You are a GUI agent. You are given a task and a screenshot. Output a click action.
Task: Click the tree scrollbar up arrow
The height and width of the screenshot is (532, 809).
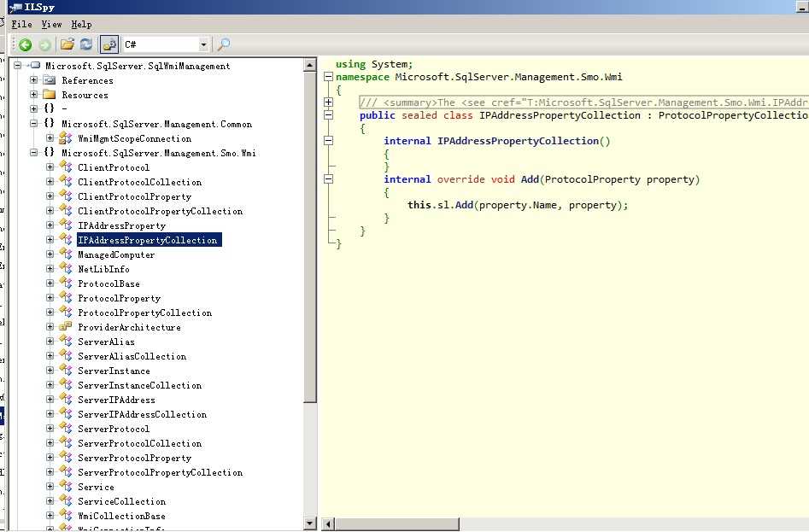click(309, 65)
